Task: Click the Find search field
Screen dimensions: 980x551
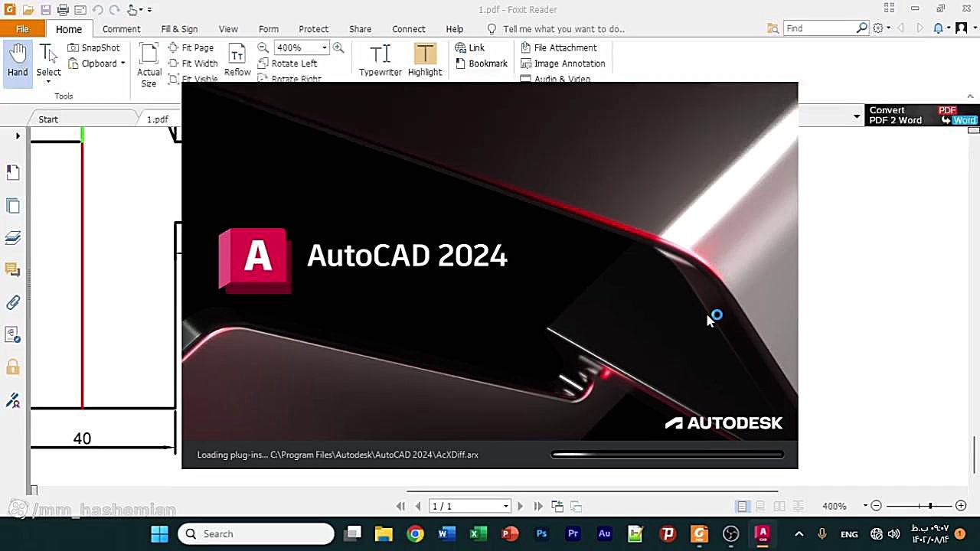Action: (819, 28)
